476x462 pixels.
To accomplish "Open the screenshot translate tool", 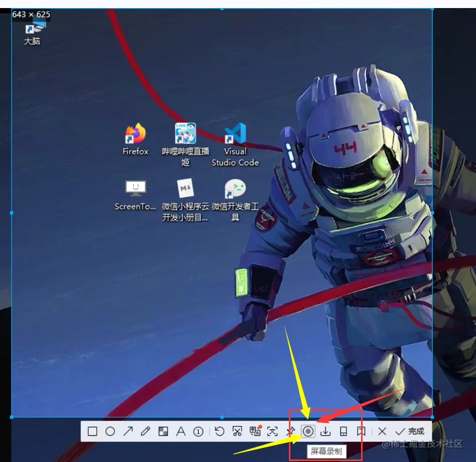I will [255, 431].
